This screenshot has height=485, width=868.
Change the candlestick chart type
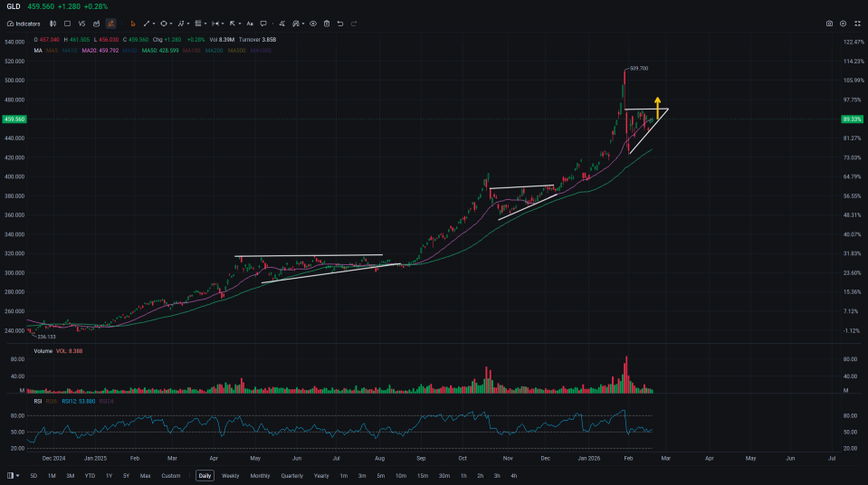(52, 24)
